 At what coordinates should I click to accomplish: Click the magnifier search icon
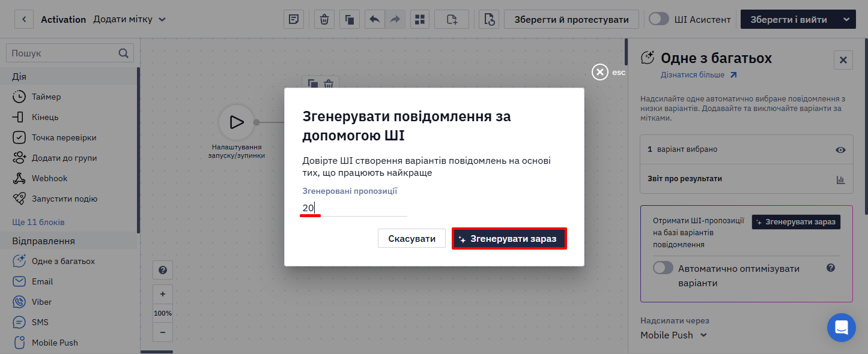124,53
